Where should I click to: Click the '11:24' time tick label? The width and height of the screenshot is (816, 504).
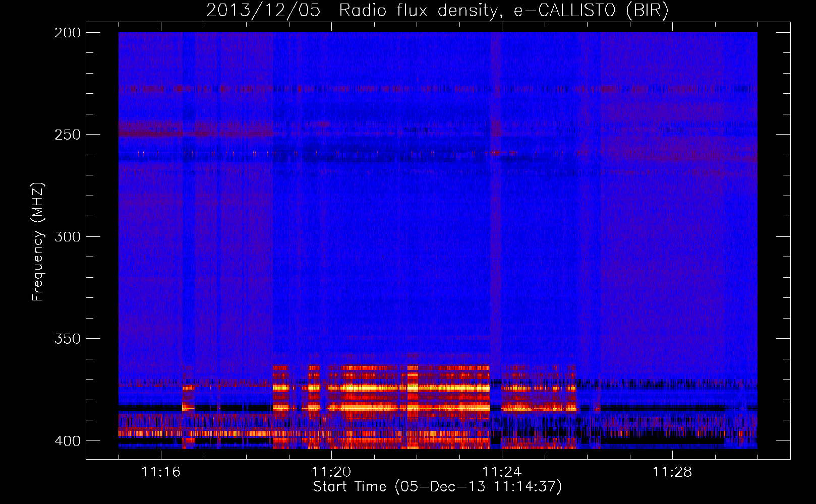click(502, 472)
